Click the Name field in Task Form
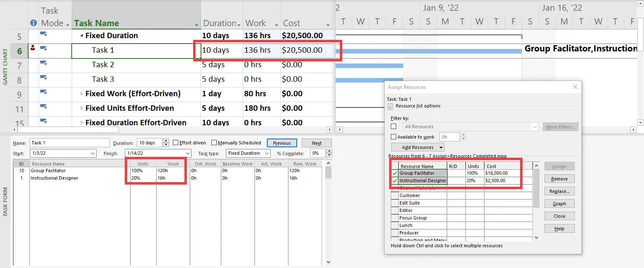This screenshot has width=644, height=268. pyautogui.click(x=70, y=143)
